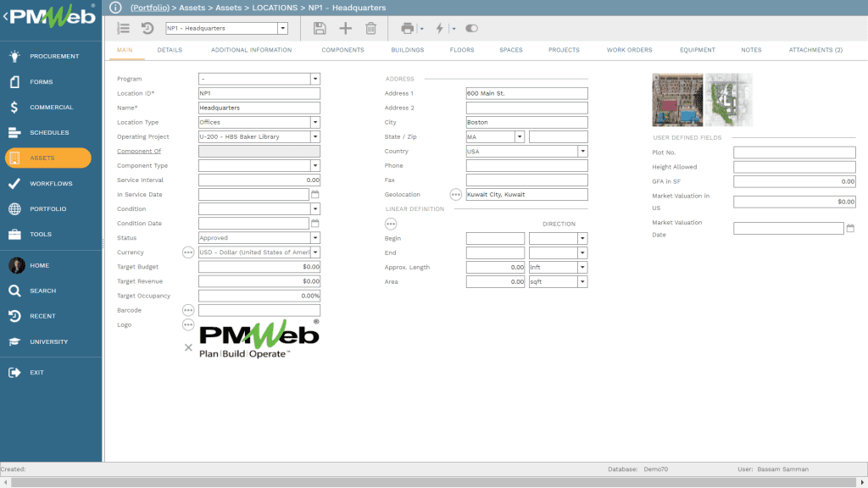Open the Area unit sqft dropdown
This screenshot has width=868, height=488.
[x=582, y=281]
